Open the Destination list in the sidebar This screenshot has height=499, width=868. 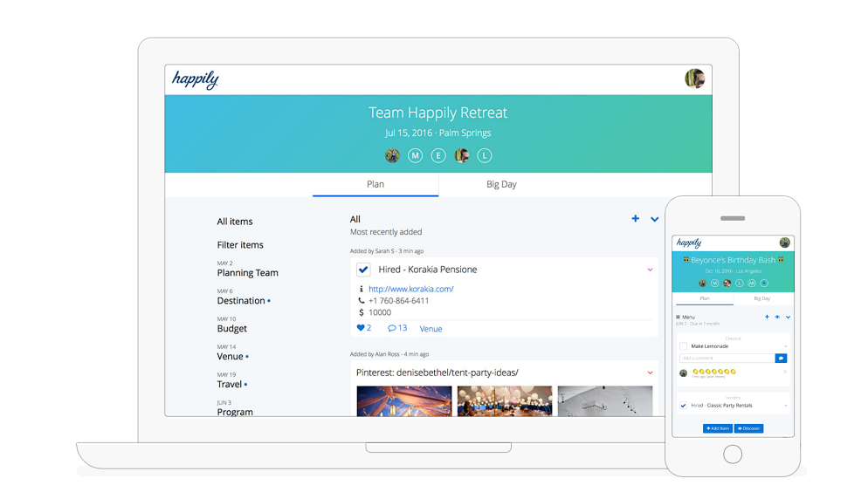click(x=241, y=300)
